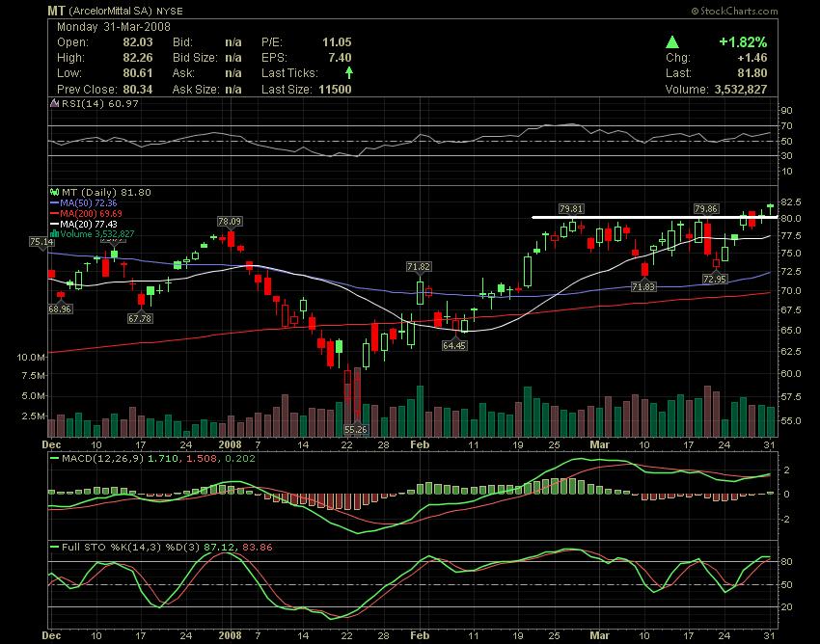Click the MACD(12,26,9) indicator label

103,459
